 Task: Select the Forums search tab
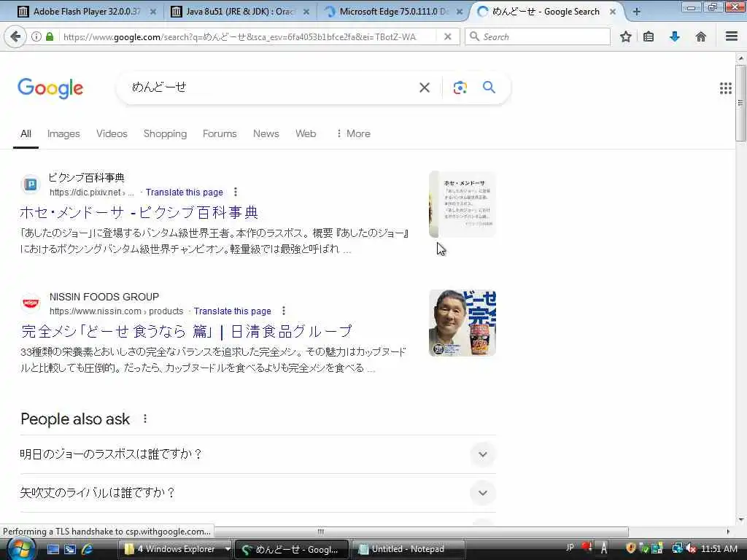[220, 134]
